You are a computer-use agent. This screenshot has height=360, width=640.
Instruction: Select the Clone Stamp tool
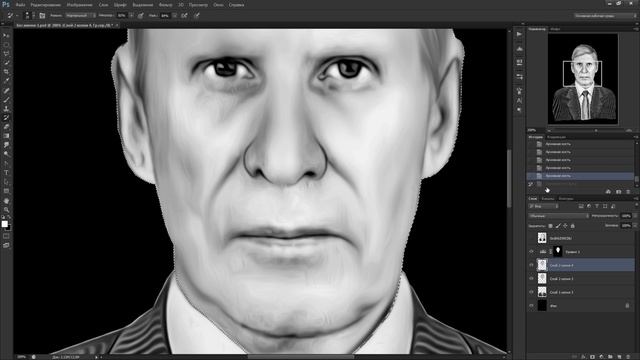click(x=6, y=109)
